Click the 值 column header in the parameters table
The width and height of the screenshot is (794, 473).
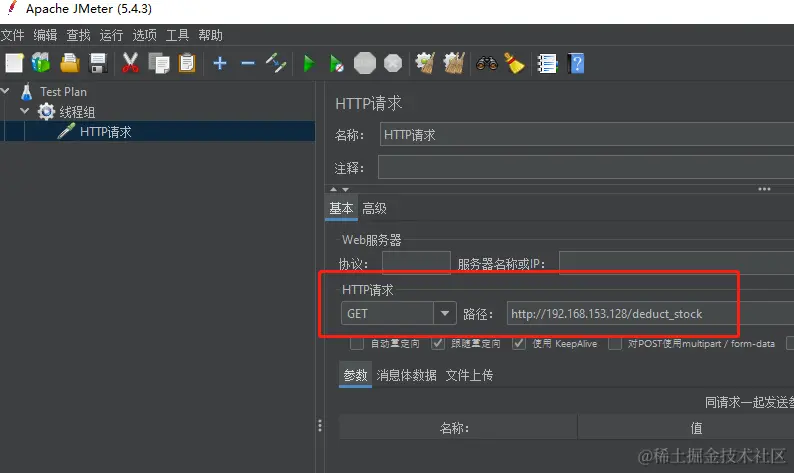[x=686, y=428]
